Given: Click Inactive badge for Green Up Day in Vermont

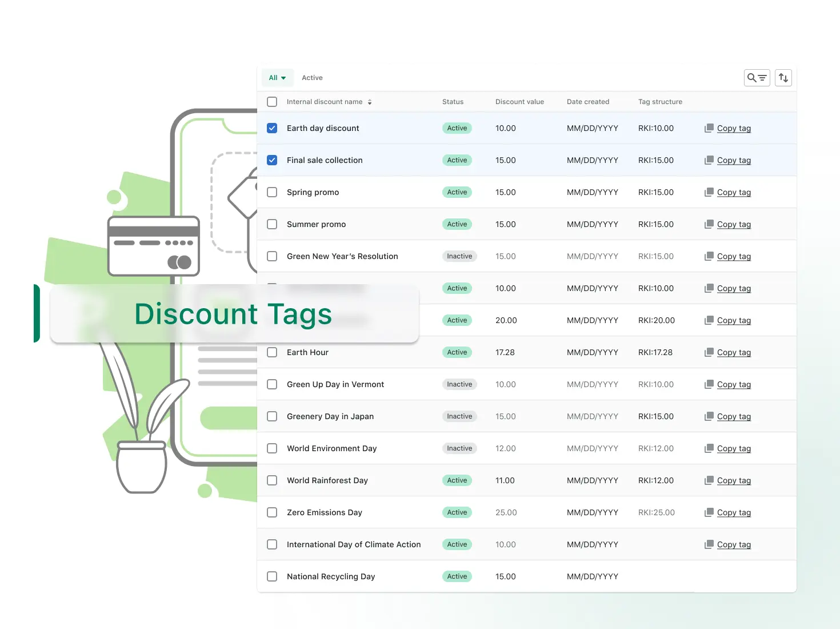Looking at the screenshot, I should point(459,384).
